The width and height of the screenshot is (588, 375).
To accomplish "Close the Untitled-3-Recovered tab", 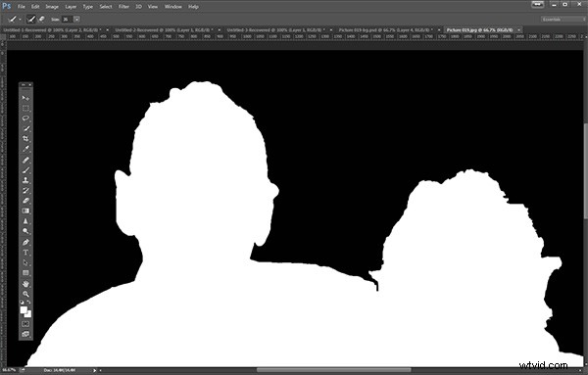I will point(331,29).
